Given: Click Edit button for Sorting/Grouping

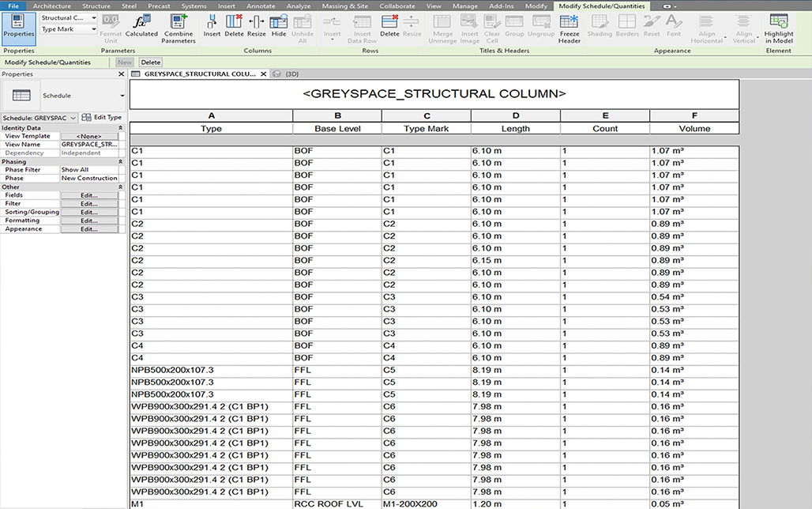Looking at the screenshot, I should (x=89, y=212).
